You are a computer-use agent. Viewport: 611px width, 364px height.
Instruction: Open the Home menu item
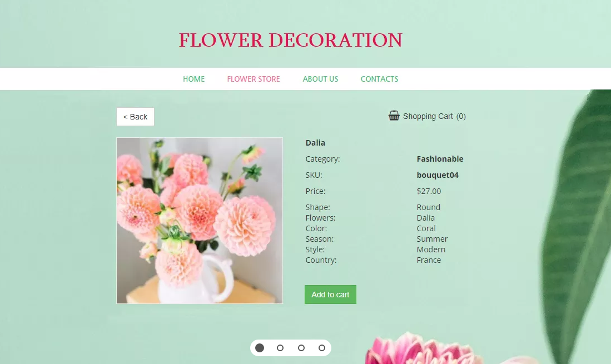(x=193, y=79)
